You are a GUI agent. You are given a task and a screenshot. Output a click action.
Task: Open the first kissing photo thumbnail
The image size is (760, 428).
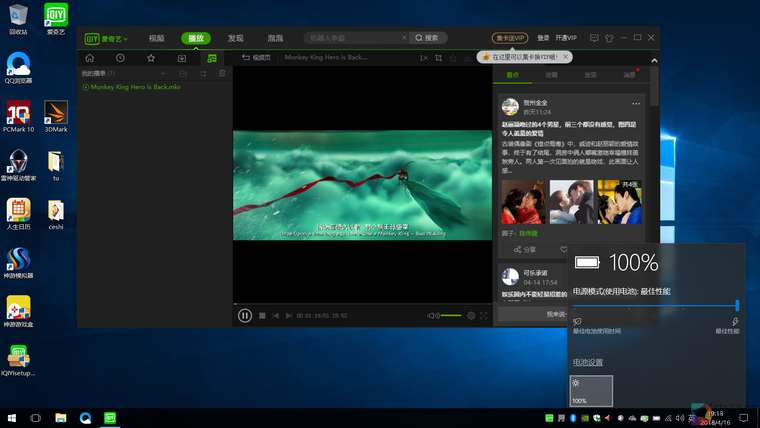(523, 202)
